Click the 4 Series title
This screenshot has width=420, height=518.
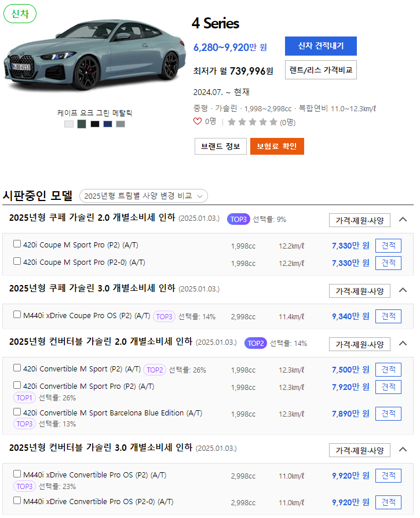pyautogui.click(x=216, y=23)
